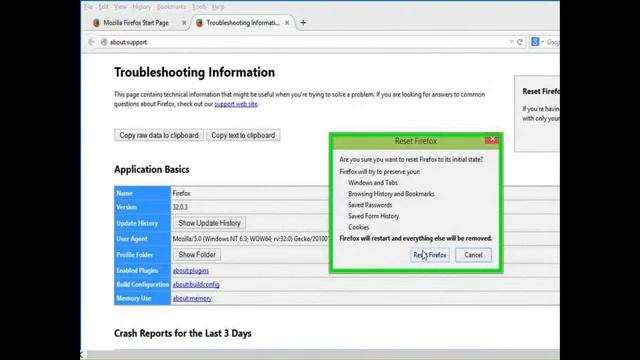Open the Tools menu
Screen dimensions: 640x360
pos(199,7)
